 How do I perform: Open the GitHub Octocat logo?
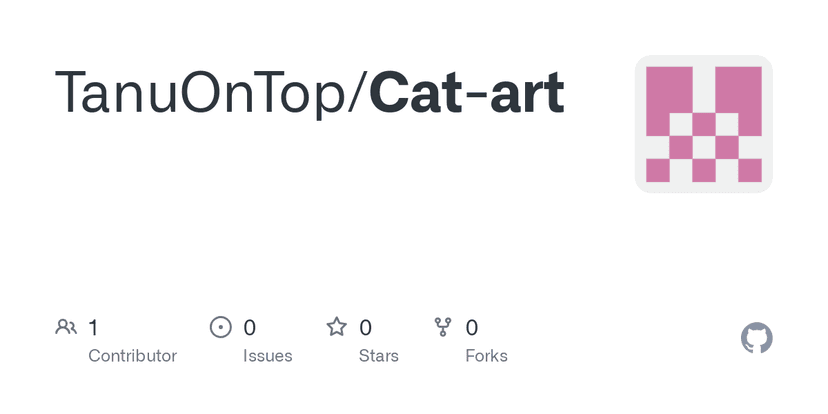(x=757, y=338)
